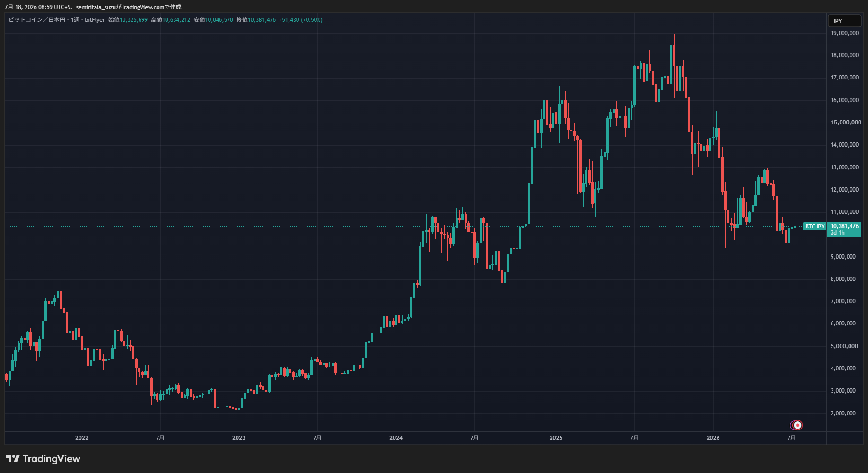
Task: Click the 2024 label on the time axis
Action: coord(396,438)
